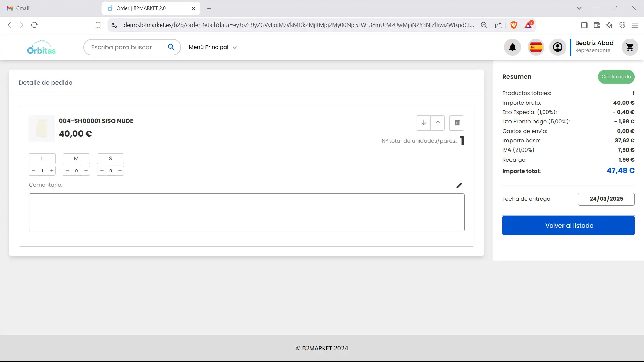Open the browser tab list chevron
Screen dimensions: 644x362
pos(579,8)
